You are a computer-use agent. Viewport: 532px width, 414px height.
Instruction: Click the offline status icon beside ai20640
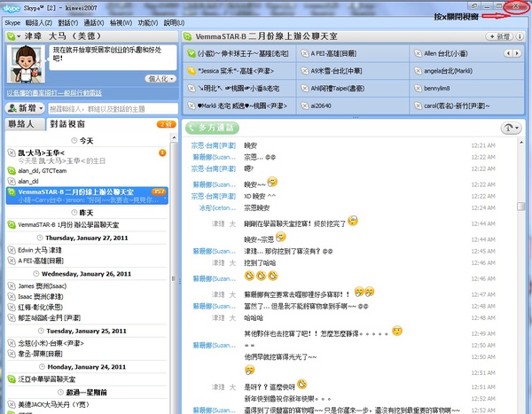pyautogui.click(x=305, y=105)
